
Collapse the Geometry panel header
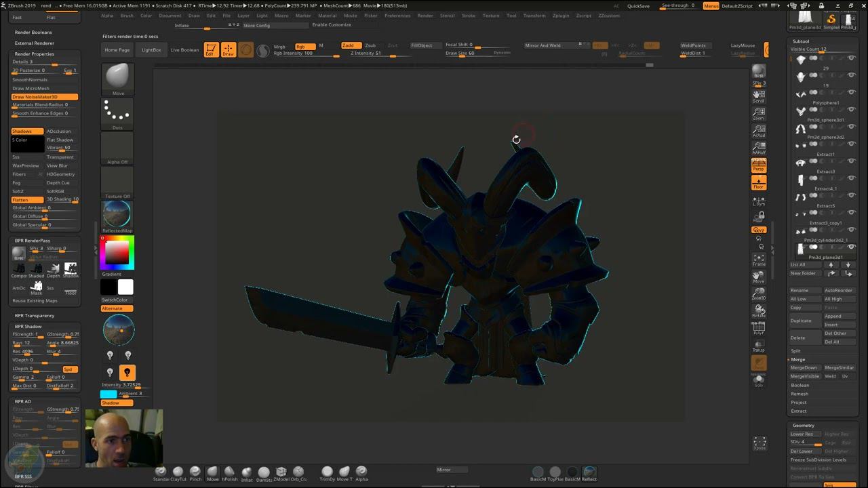tap(804, 425)
